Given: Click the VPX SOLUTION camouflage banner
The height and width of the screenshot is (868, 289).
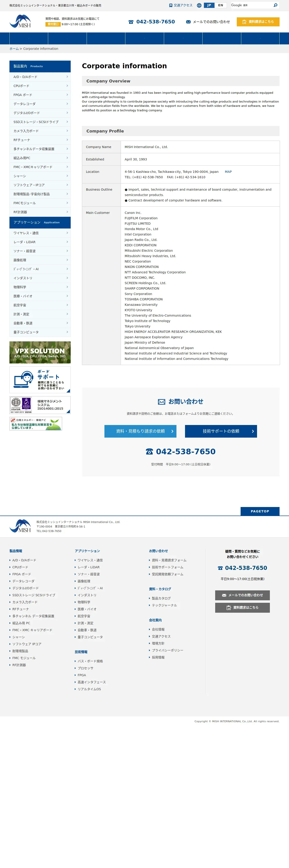Looking at the screenshot, I should [40, 352].
